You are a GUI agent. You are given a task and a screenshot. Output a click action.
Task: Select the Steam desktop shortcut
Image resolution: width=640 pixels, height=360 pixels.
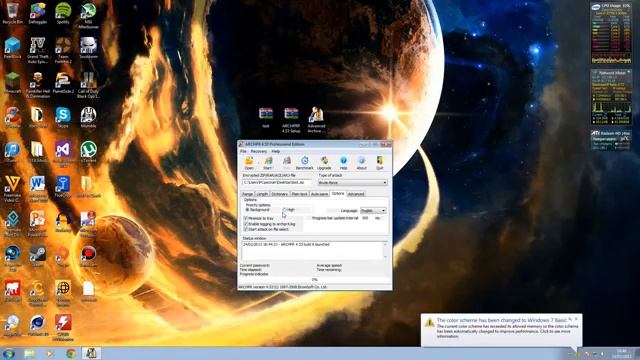[x=38, y=256]
